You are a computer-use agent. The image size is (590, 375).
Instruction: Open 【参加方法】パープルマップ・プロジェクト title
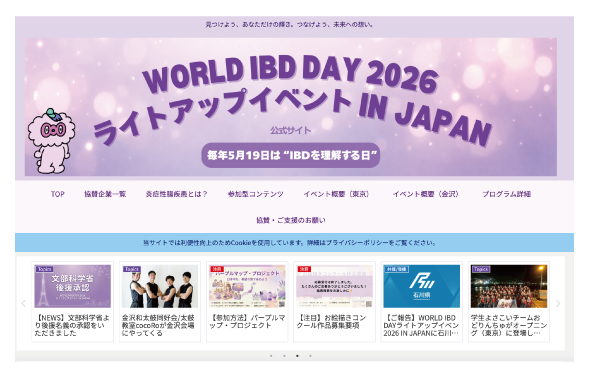point(247,322)
